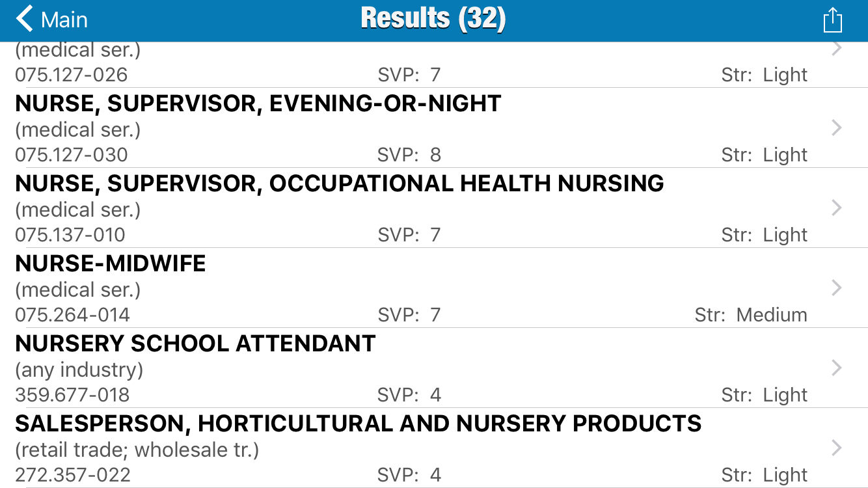Open Nurse Supervisor Occupational Health Nursing
Viewport: 868px width, 488px height.
339,184
